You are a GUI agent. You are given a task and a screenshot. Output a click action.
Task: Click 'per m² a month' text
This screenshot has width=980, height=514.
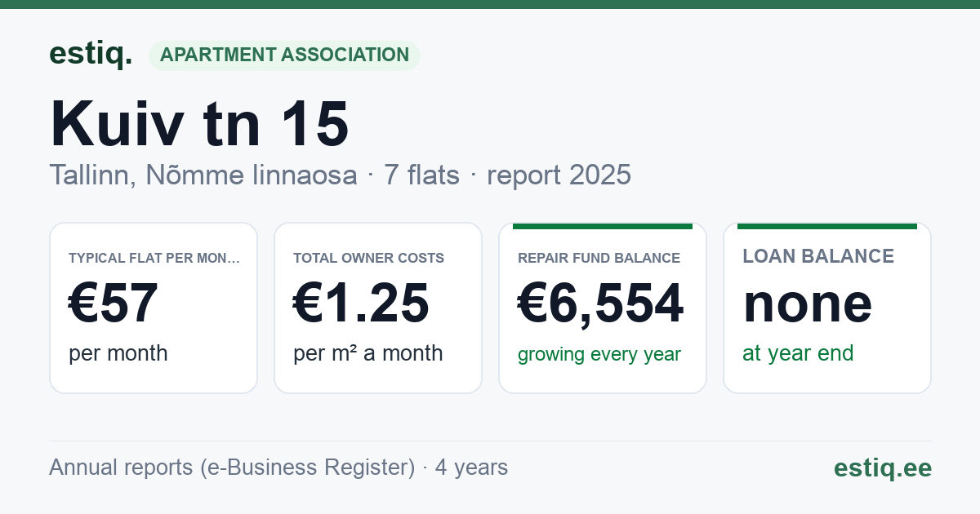tap(368, 353)
